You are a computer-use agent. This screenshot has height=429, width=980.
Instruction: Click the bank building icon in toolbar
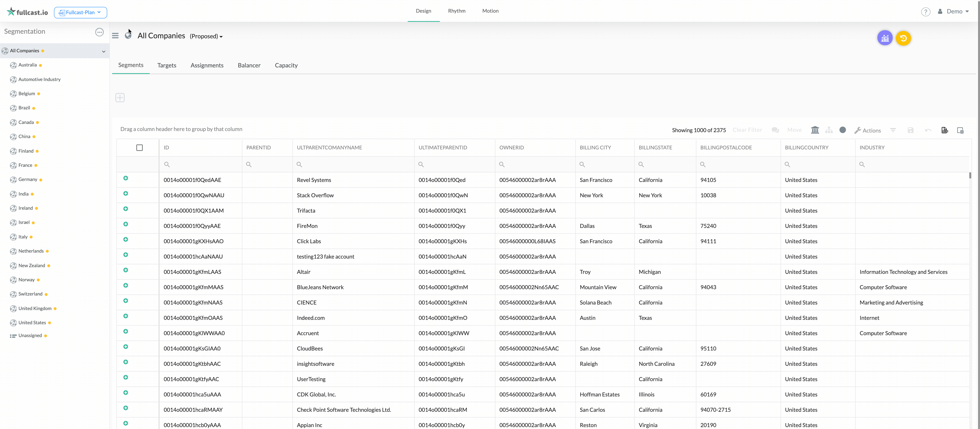click(814, 130)
